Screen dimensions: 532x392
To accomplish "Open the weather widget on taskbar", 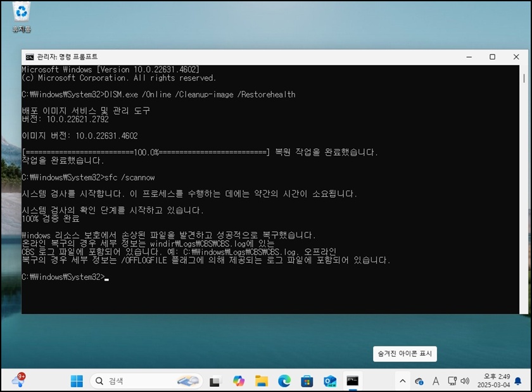I will [18, 381].
